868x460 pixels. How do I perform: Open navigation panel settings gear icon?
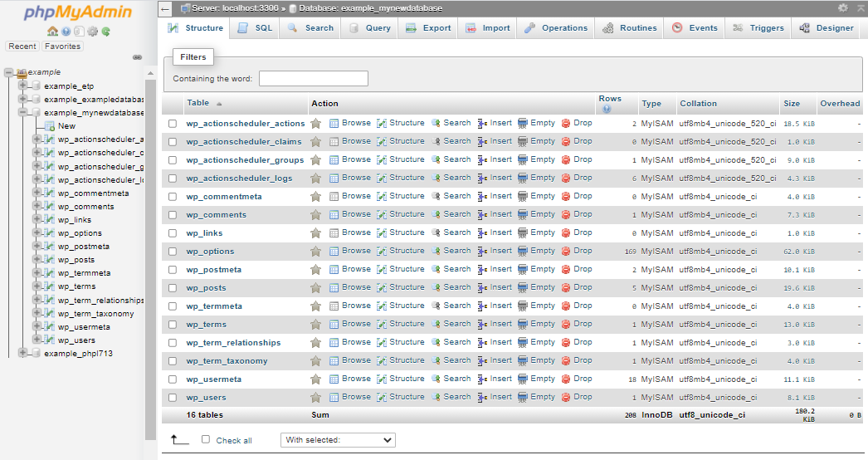[x=93, y=32]
